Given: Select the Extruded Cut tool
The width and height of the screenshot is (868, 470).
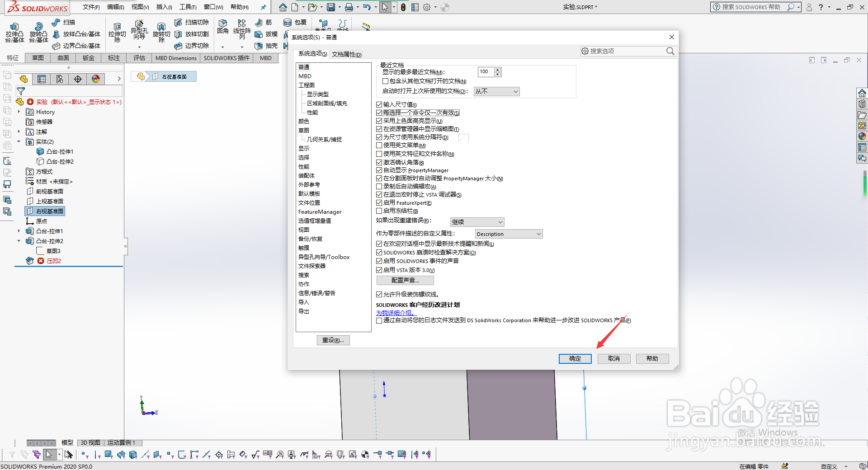Looking at the screenshot, I should [117, 33].
